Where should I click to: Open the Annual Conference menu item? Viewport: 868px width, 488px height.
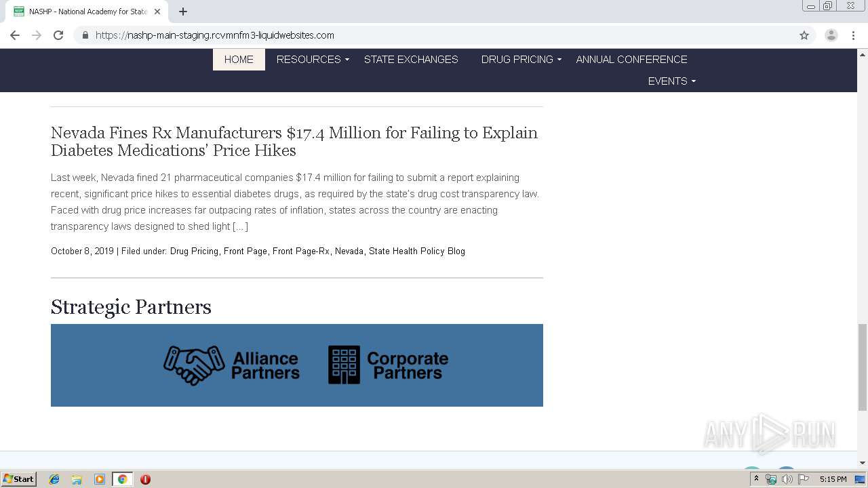631,60
